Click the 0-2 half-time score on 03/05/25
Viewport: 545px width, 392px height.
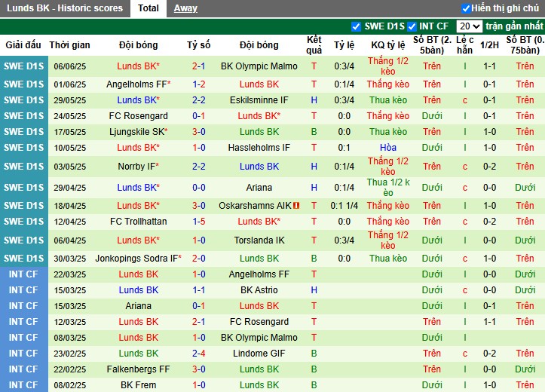(x=489, y=167)
